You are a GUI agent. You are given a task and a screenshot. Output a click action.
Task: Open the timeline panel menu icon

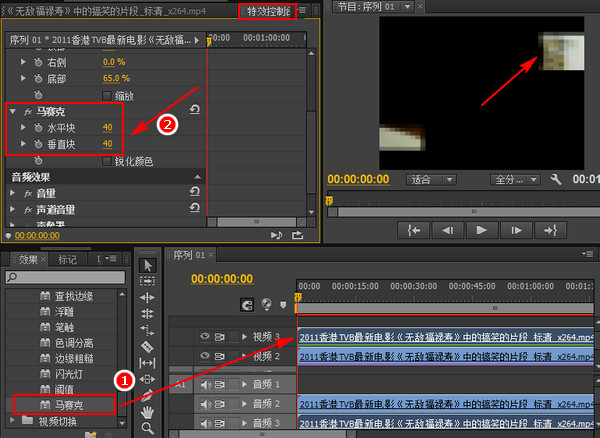point(587,254)
